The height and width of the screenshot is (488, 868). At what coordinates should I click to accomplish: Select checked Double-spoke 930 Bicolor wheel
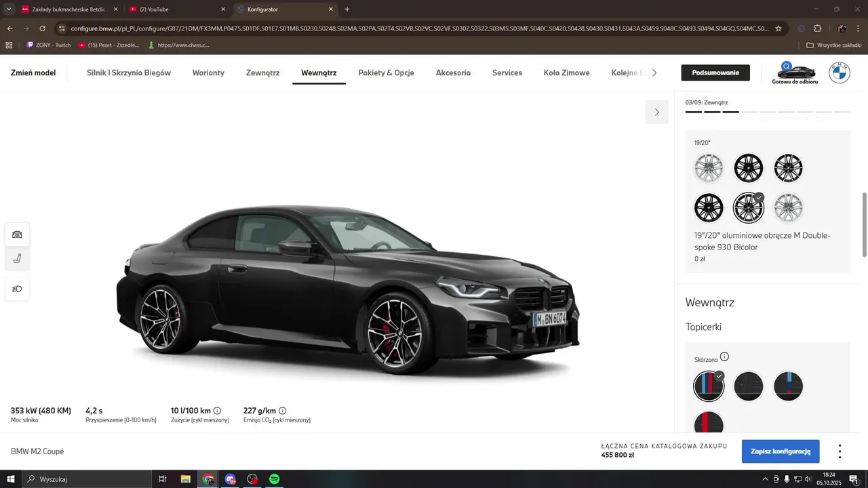pos(749,208)
